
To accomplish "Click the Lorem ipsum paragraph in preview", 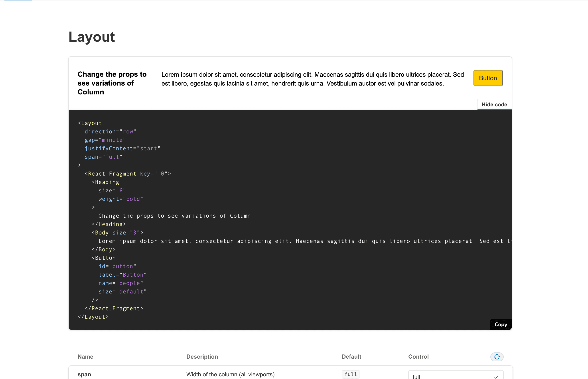I will click(312, 79).
